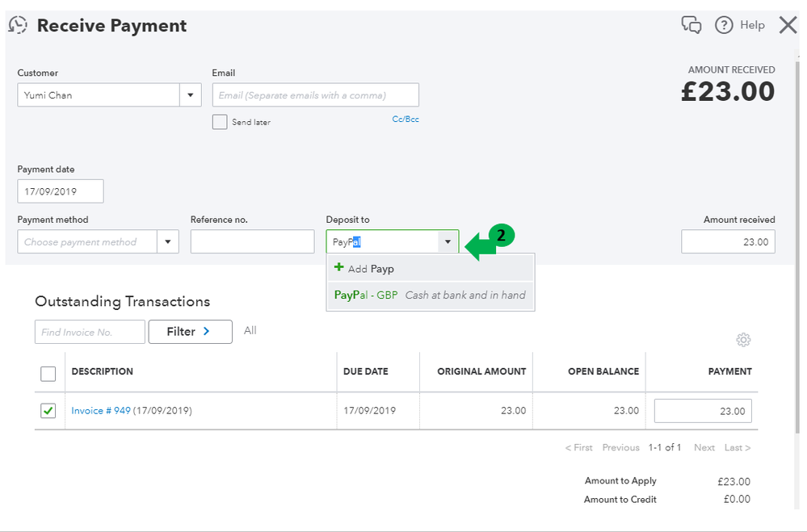Click the Help question mark icon
Viewport: 807px width, 532px height.
[x=725, y=25]
